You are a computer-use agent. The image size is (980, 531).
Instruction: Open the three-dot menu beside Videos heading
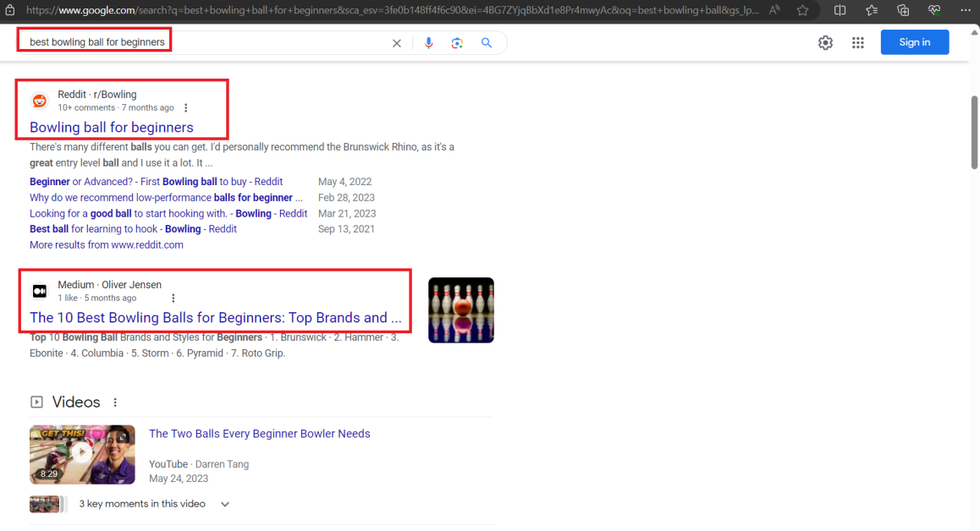[115, 402]
